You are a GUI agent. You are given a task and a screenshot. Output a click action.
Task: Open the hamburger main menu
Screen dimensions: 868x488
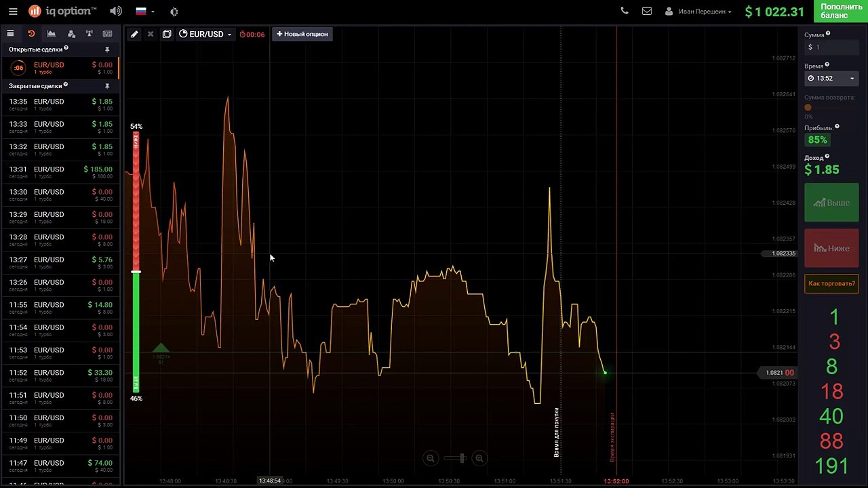coord(13,12)
